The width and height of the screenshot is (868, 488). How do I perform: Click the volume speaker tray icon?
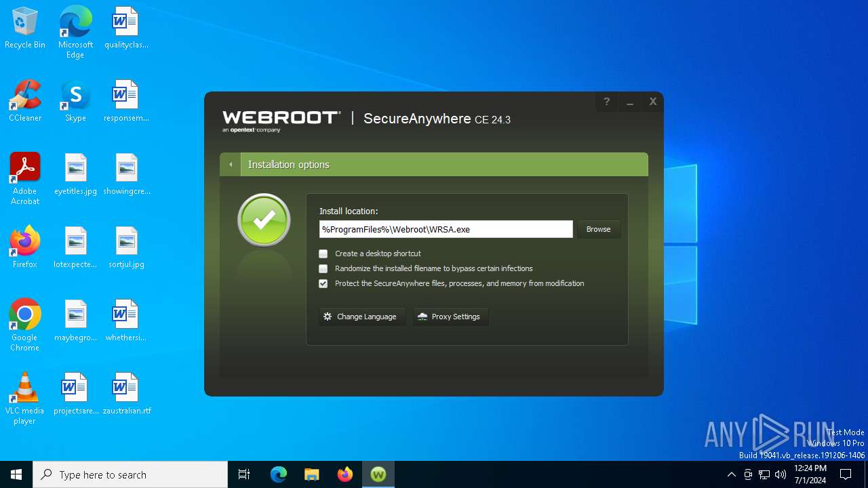click(781, 474)
